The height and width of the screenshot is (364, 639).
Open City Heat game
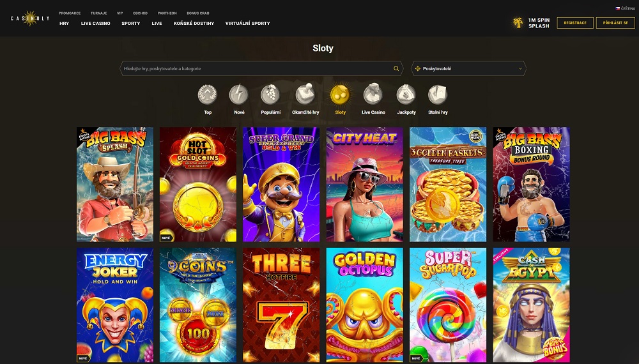pyautogui.click(x=365, y=185)
